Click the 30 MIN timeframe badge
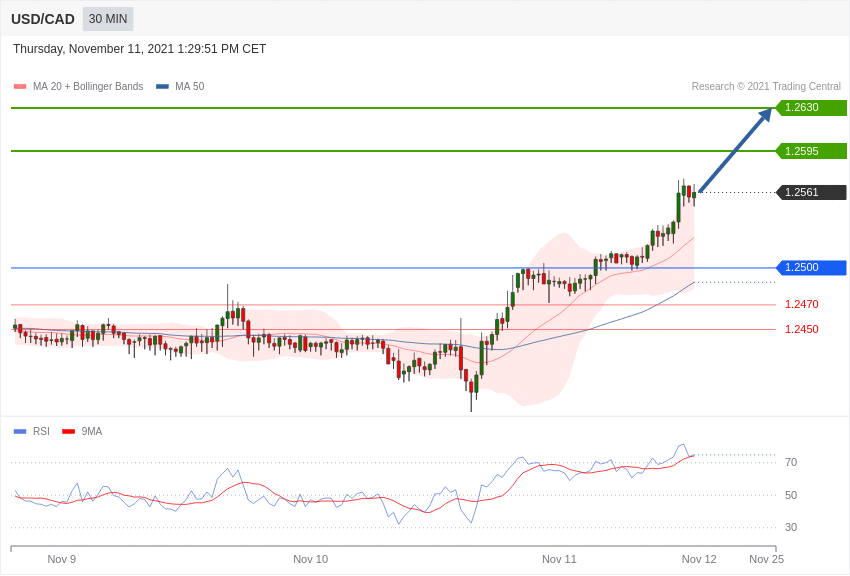The width and height of the screenshot is (850, 576). click(108, 19)
